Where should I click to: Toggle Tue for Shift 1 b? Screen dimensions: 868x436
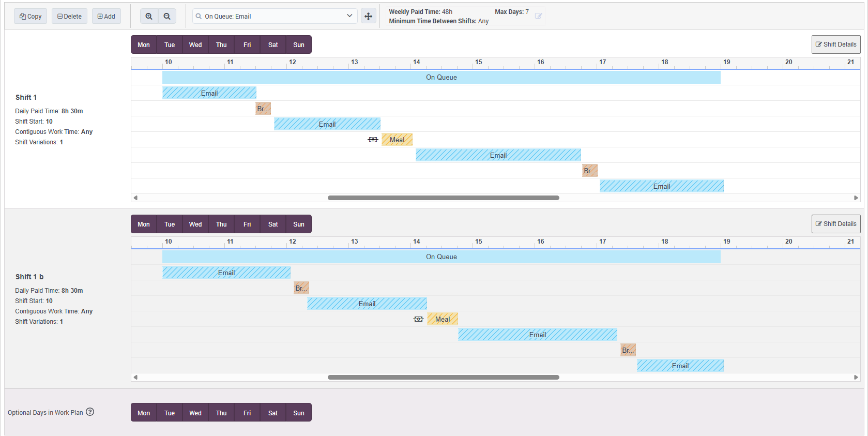tap(170, 224)
